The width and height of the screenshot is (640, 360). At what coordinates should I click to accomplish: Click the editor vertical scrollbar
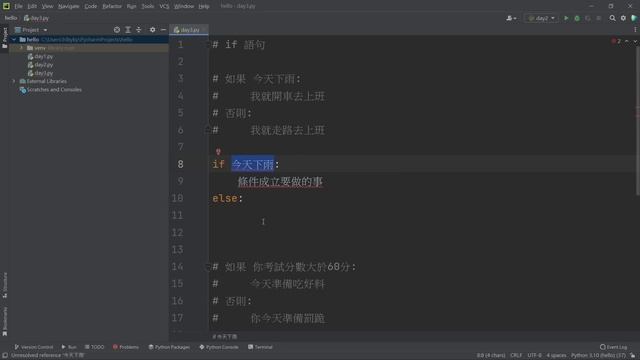(638, 120)
